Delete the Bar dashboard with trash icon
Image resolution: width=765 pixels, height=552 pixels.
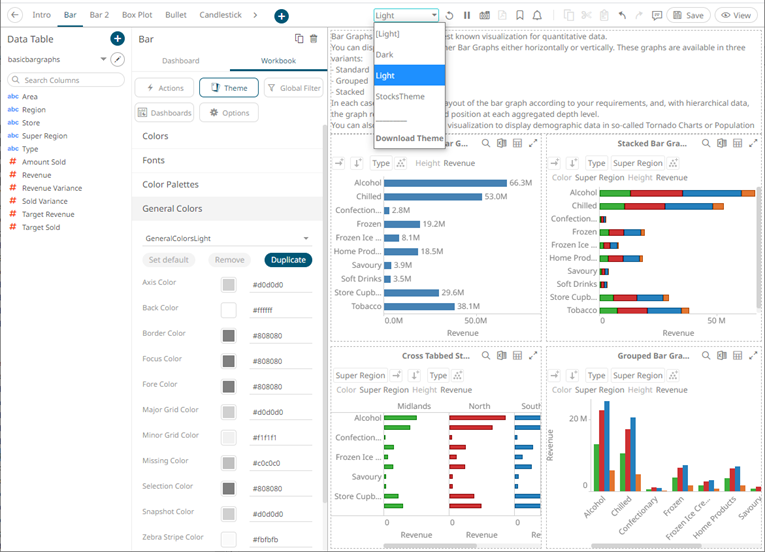313,39
